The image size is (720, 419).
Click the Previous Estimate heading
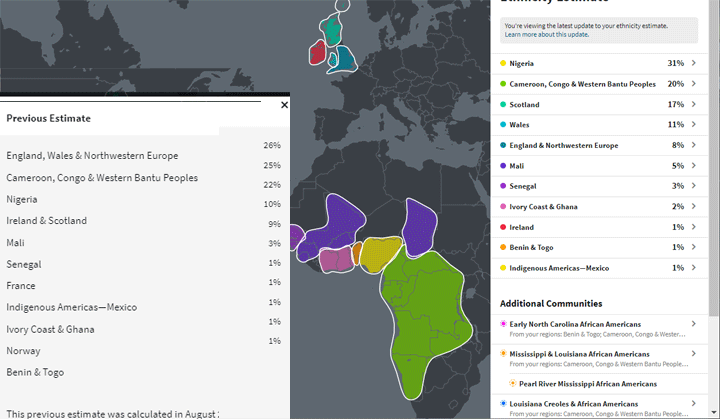pos(48,119)
